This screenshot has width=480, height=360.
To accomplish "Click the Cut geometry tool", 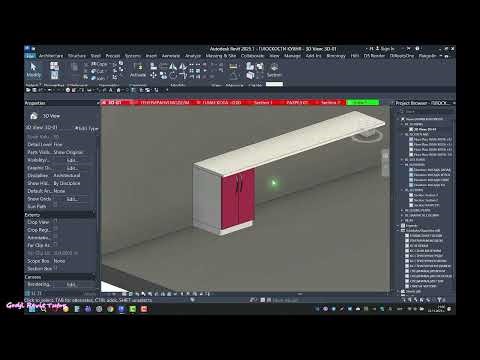I will [x=98, y=71].
